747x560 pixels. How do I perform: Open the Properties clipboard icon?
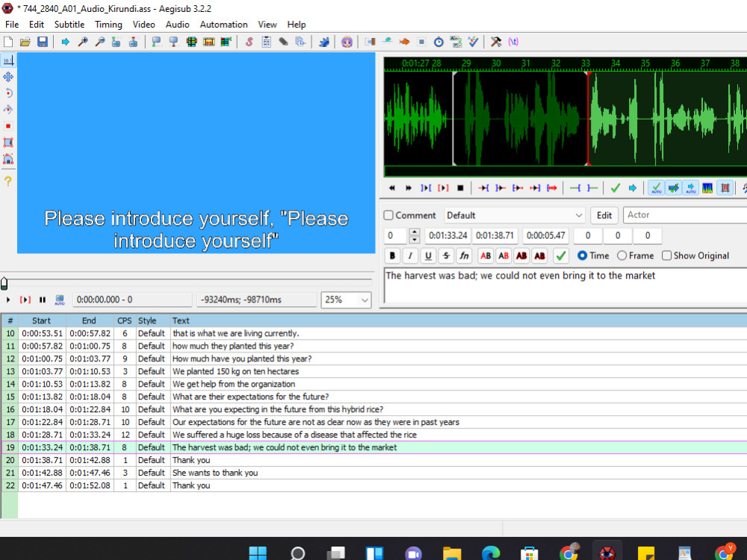[x=267, y=42]
